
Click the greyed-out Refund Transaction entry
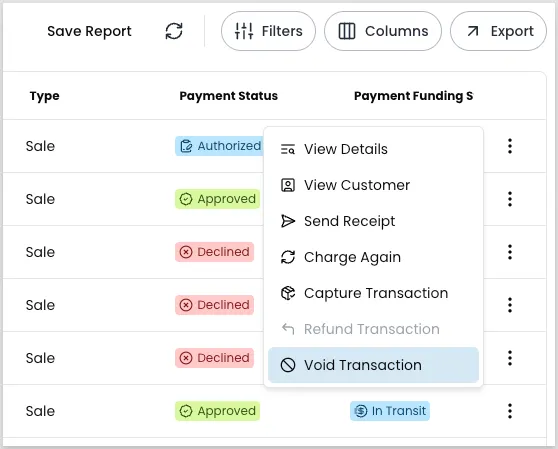point(373,329)
